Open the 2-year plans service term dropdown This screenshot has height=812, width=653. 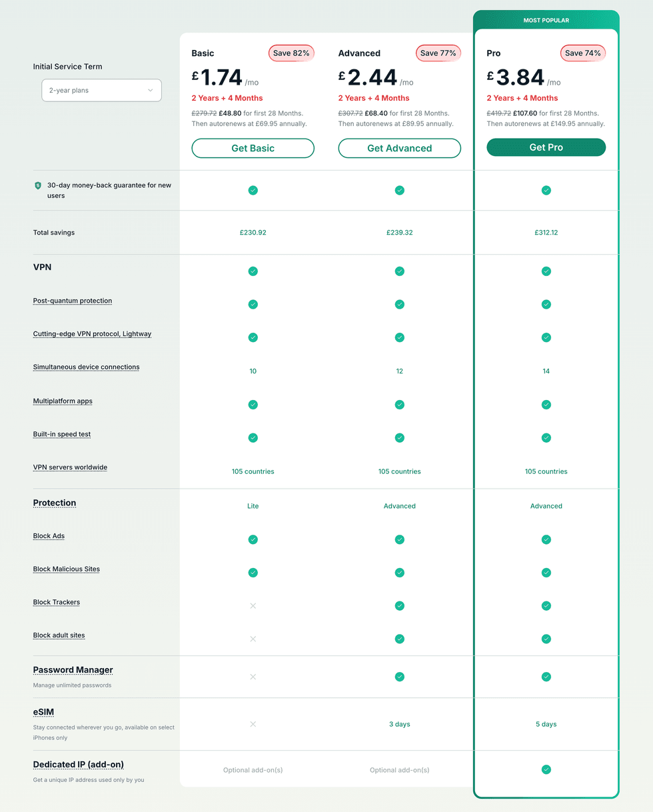point(101,90)
